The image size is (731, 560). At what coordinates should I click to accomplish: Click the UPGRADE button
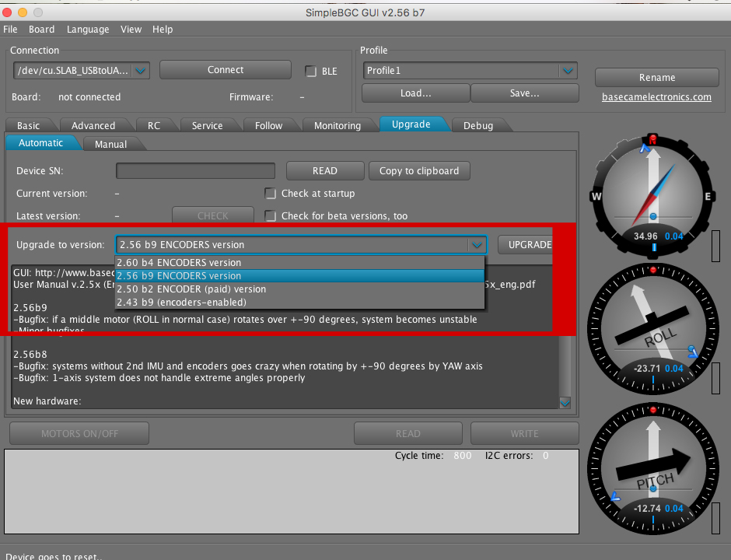(x=526, y=245)
